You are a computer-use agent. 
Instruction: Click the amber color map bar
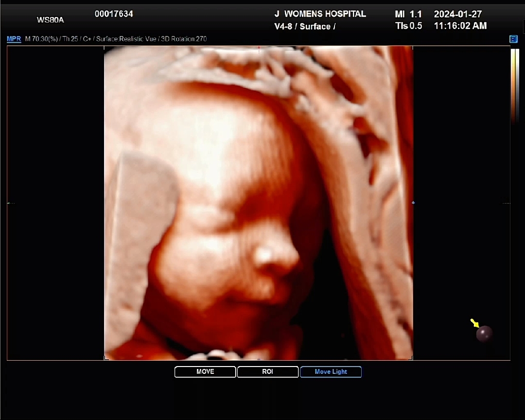pyautogui.click(x=512, y=85)
